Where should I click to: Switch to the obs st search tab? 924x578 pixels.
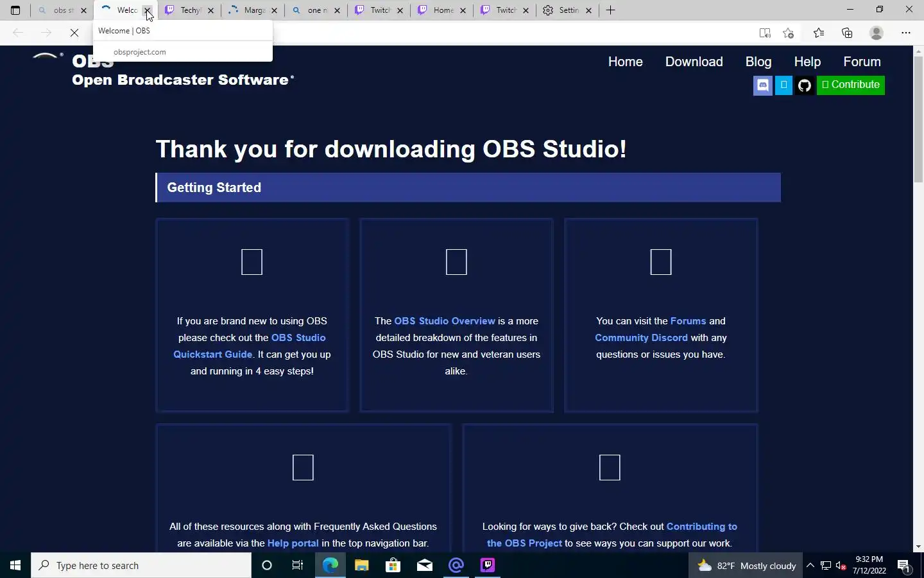(62, 10)
